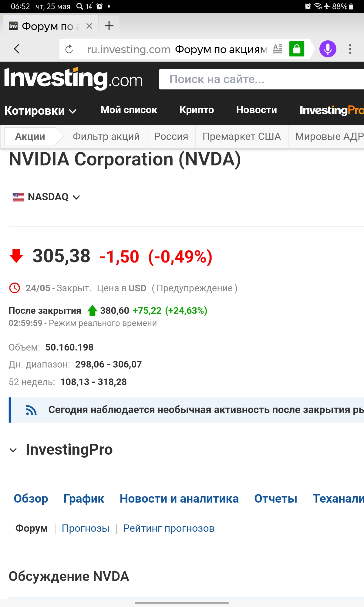Open the NASDAQ exchange selector

point(54,197)
